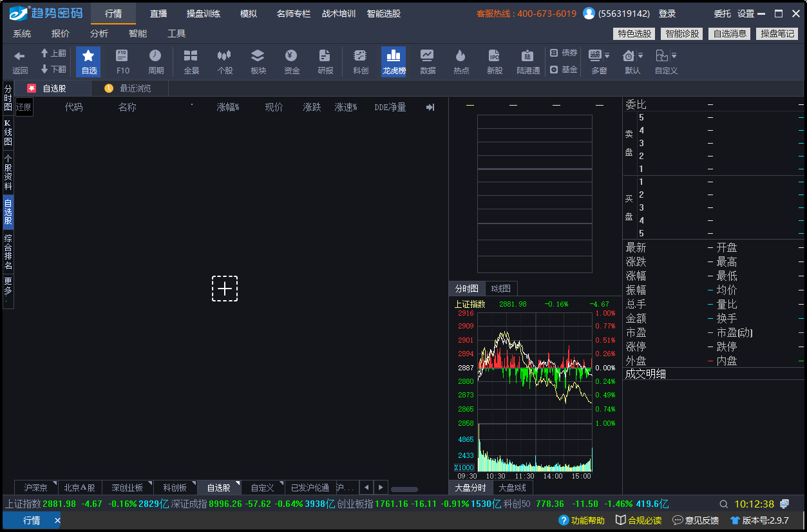Open the 设置 settings option

coord(746,14)
